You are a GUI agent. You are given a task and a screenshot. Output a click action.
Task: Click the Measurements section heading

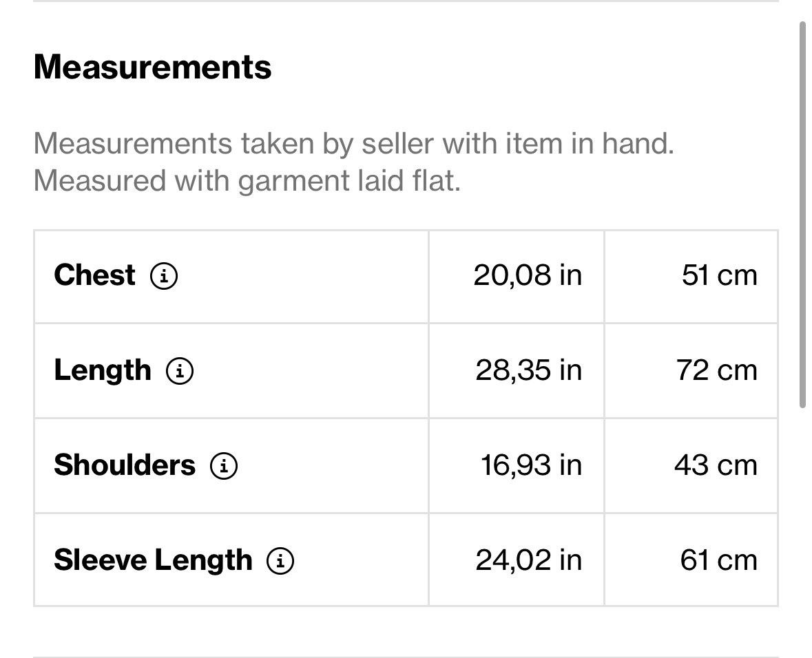click(x=152, y=67)
